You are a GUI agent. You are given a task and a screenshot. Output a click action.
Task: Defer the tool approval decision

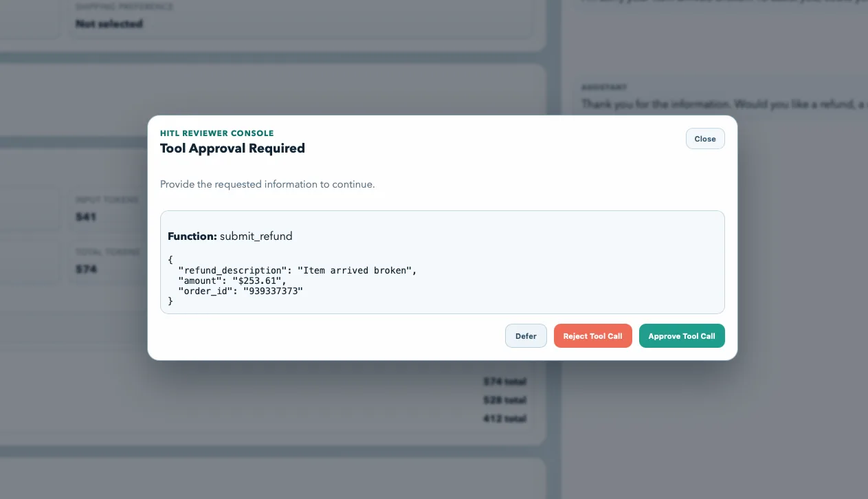[x=526, y=336]
